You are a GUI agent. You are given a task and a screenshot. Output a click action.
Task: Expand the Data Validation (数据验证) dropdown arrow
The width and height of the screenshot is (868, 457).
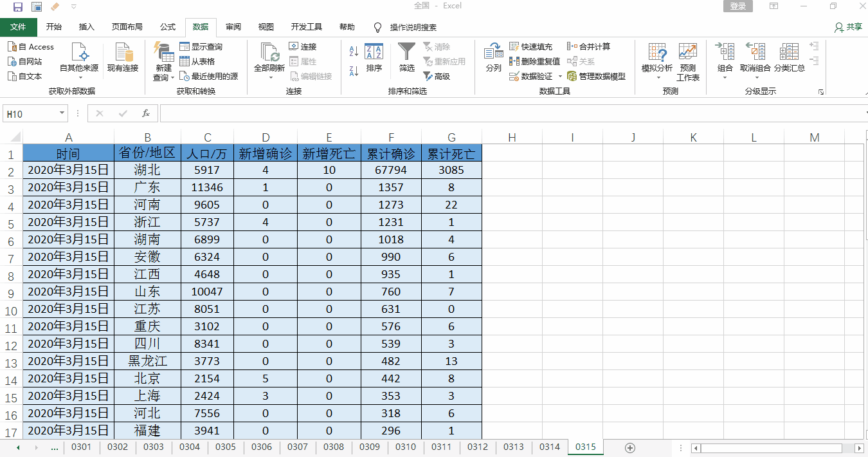[560, 77]
